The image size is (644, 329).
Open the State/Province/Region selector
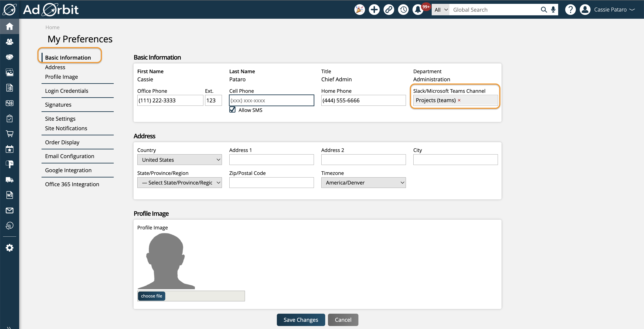click(179, 183)
